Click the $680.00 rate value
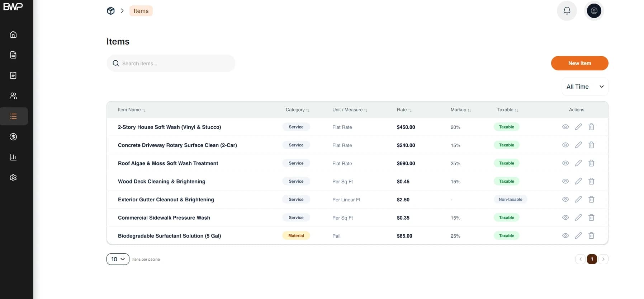This screenshot has height=299, width=644. pos(406,163)
